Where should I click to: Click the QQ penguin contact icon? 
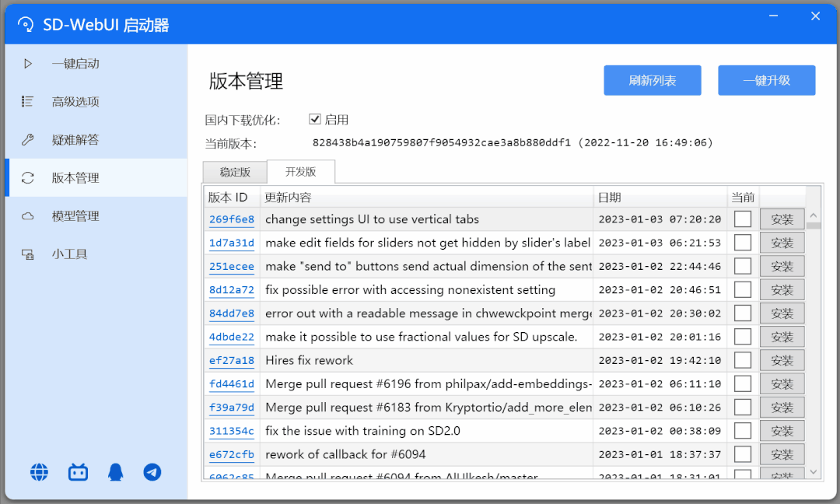(116, 472)
